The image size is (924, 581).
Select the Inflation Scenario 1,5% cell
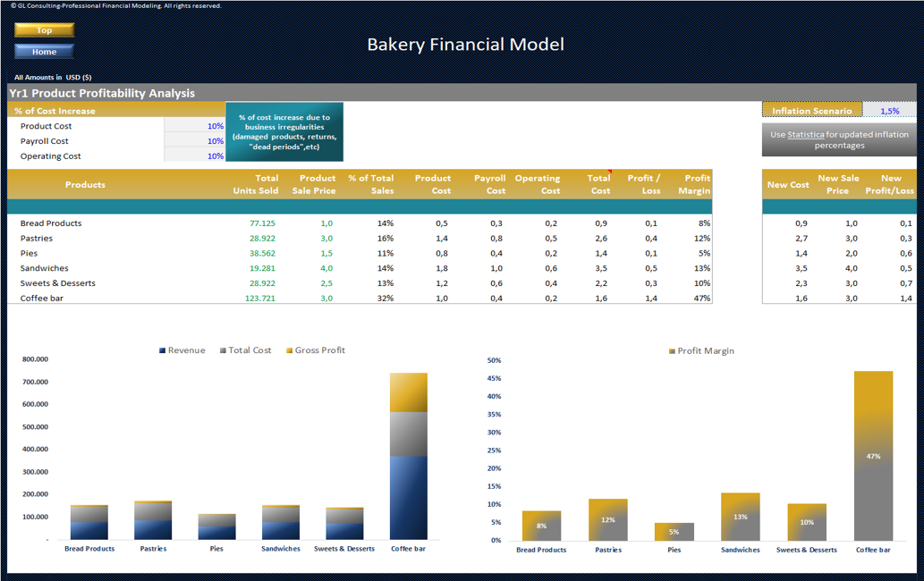click(x=890, y=111)
